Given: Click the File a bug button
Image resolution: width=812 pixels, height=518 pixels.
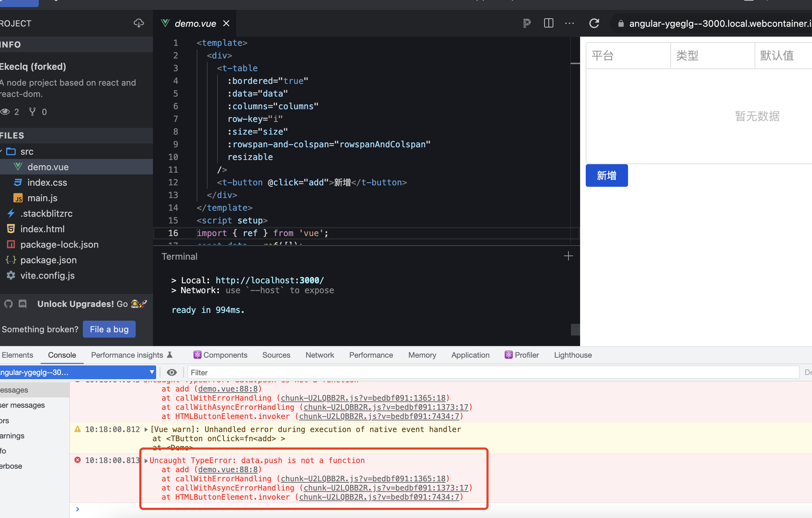Looking at the screenshot, I should pos(109,329).
